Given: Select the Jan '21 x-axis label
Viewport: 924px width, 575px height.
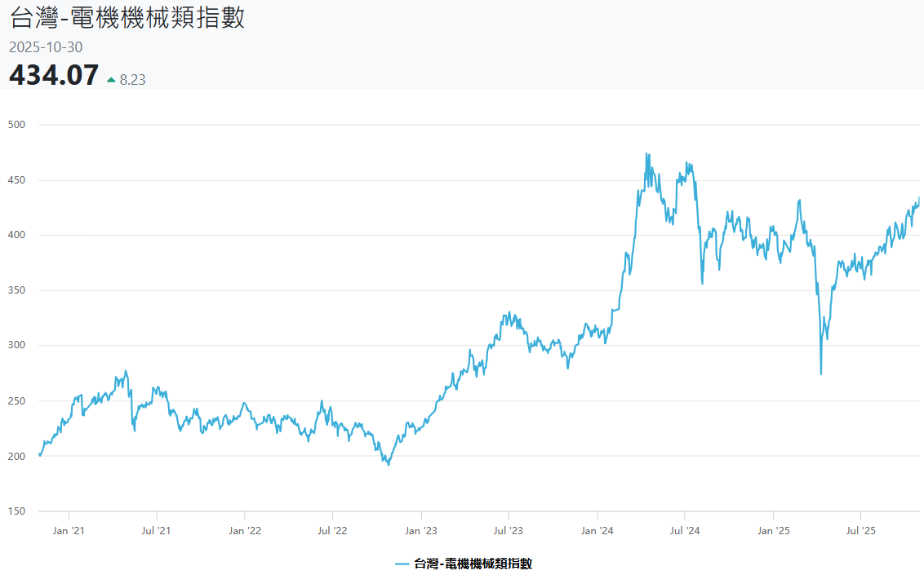Looking at the screenshot, I should coord(68,531).
